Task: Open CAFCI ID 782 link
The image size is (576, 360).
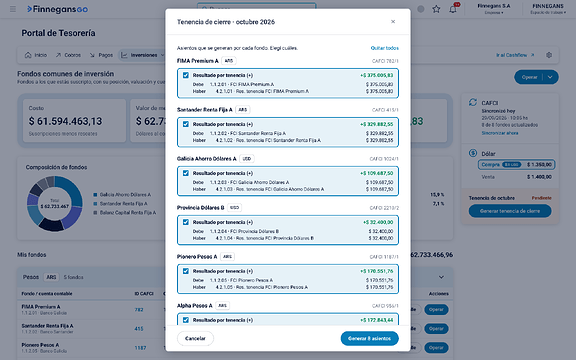Action: tap(138, 310)
